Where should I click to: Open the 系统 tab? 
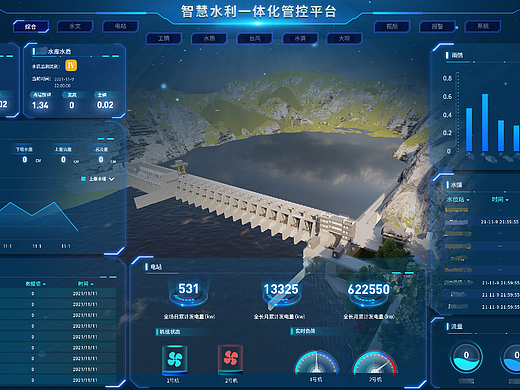click(483, 26)
